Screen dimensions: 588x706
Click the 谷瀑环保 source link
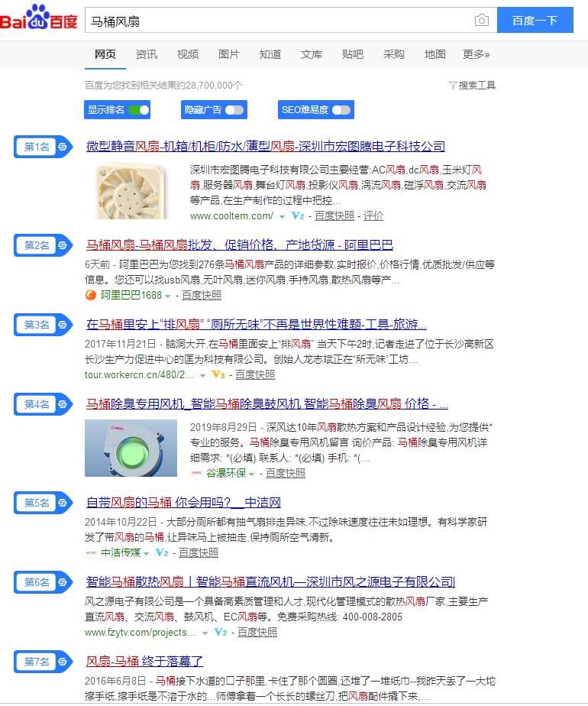(226, 473)
